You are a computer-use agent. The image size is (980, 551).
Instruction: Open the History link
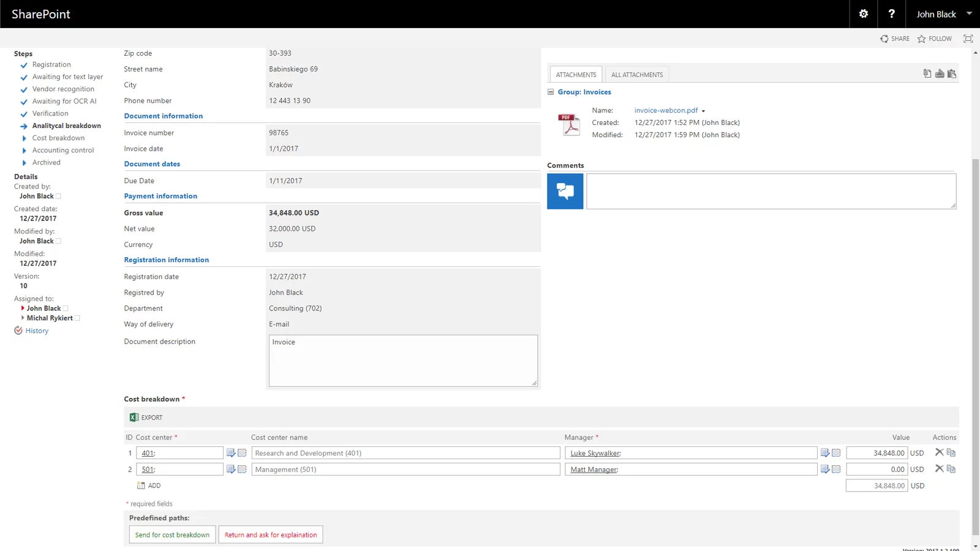pyautogui.click(x=37, y=331)
